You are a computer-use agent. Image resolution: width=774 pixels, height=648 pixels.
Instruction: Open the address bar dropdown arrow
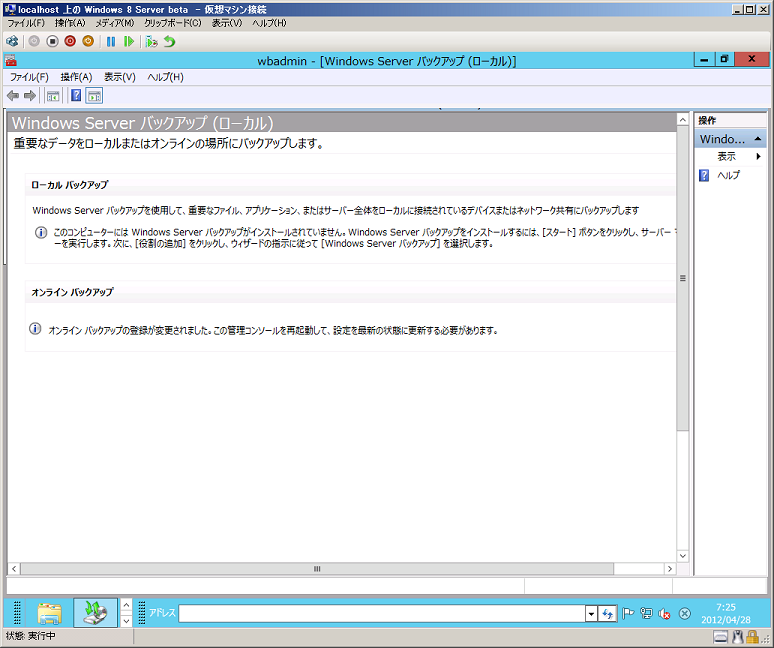(591, 613)
